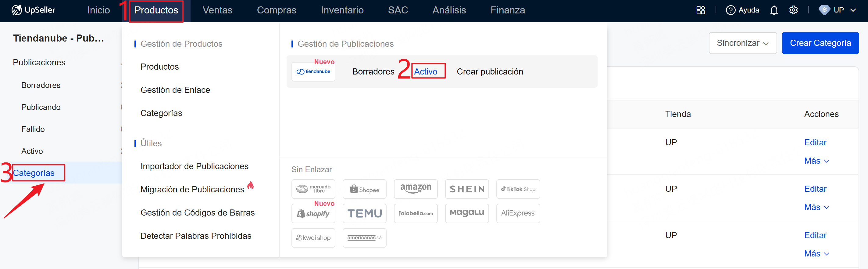Image resolution: width=868 pixels, height=269 pixels.
Task: Open the UP account dropdown
Action: tap(838, 10)
